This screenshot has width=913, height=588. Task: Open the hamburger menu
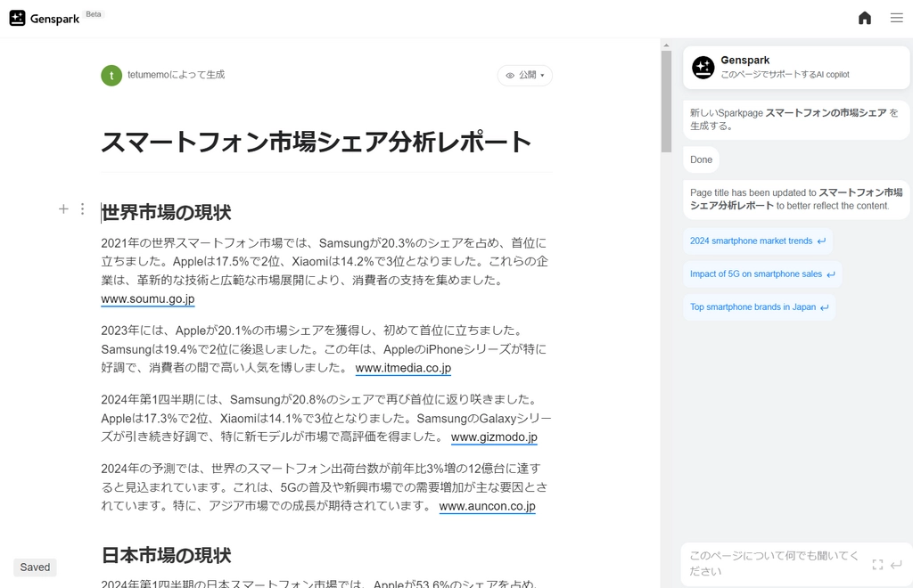pos(897,18)
